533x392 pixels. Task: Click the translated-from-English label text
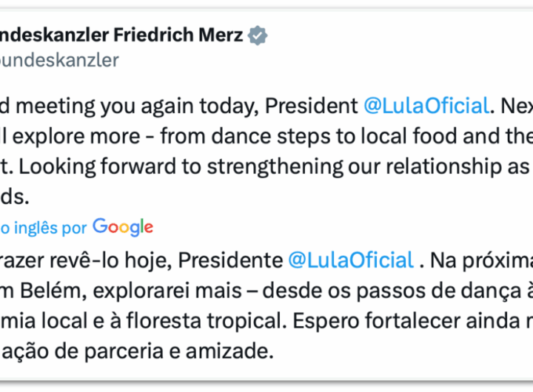coord(43,228)
